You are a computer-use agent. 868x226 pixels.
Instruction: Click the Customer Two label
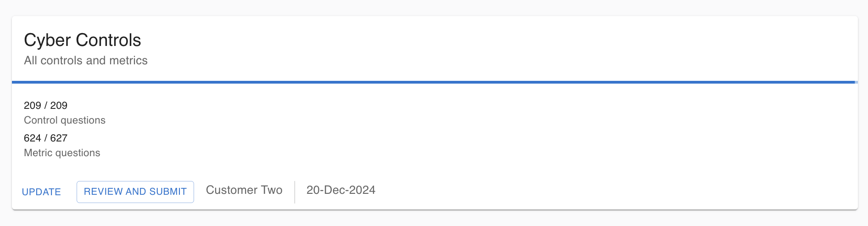coord(244,190)
